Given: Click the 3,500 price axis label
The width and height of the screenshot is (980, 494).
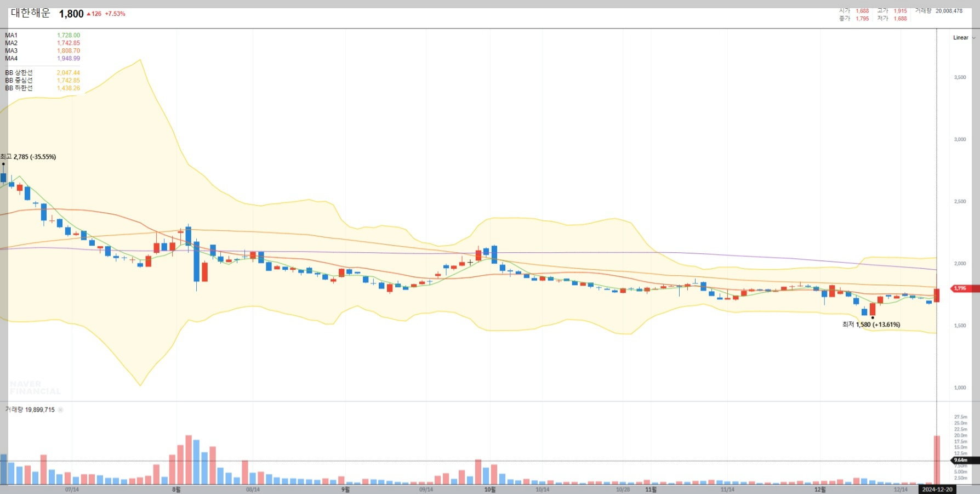Looking at the screenshot, I should 960,77.
